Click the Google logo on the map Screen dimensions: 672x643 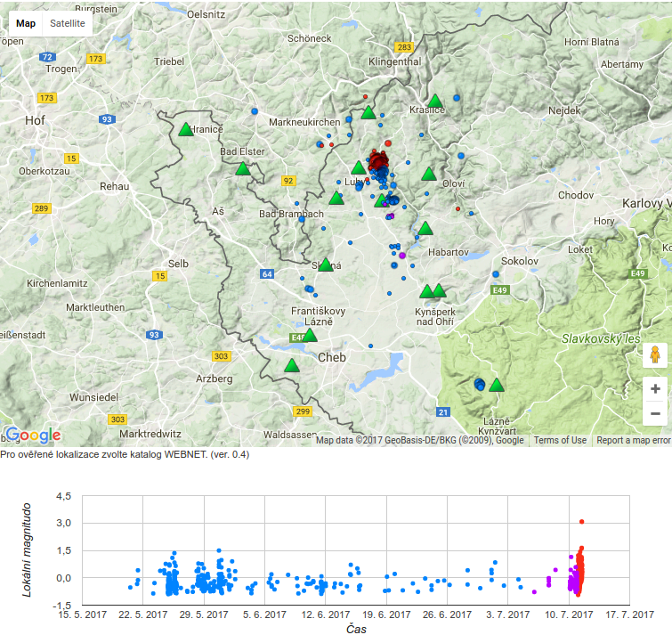coord(33,435)
